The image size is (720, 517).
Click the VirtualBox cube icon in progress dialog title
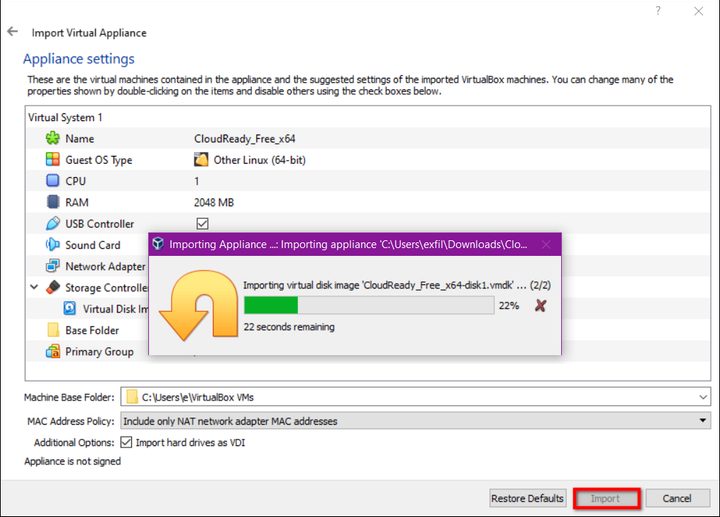[158, 244]
